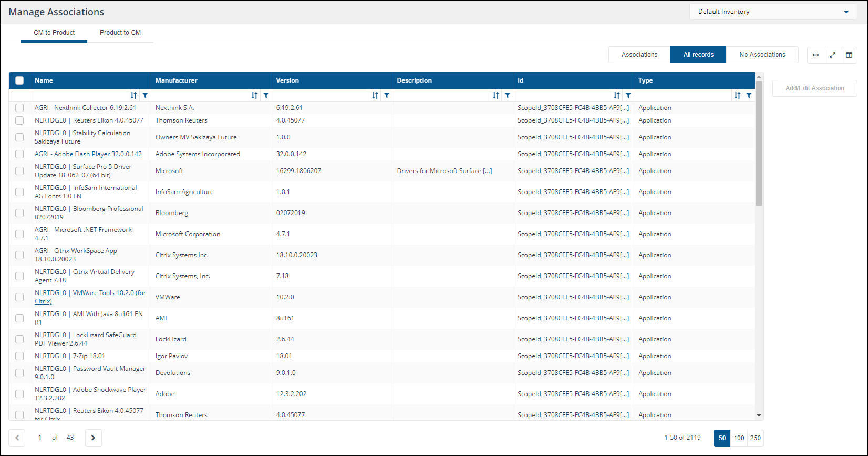The width and height of the screenshot is (868, 456).
Task: Open the Default Inventory dropdown
Action: [772, 12]
